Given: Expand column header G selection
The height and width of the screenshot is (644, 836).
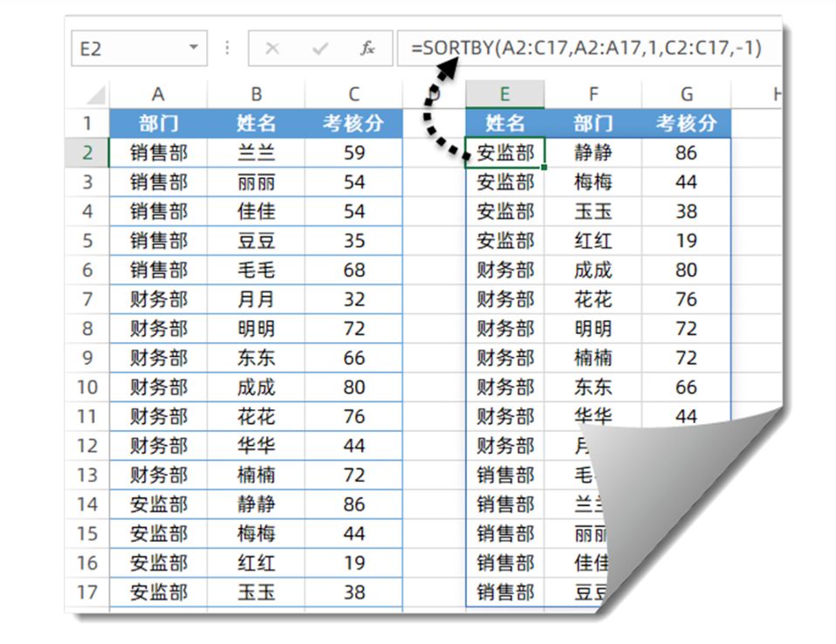Looking at the screenshot, I should (686, 92).
